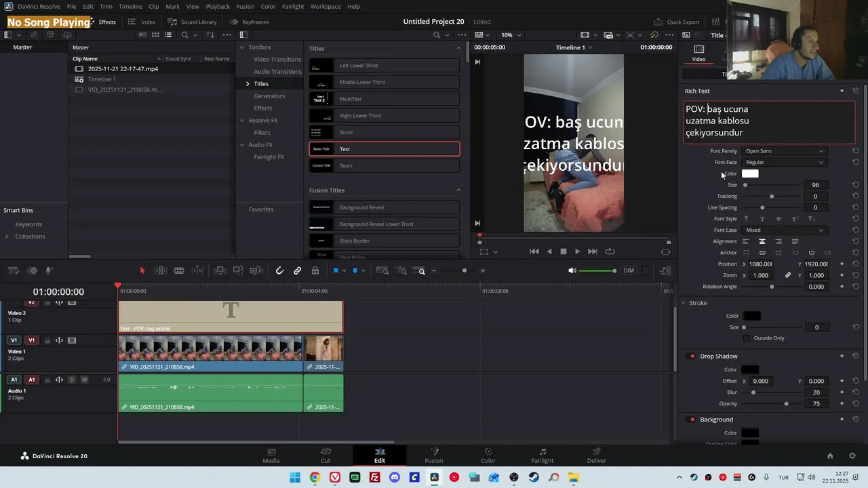
Task: Open the Font Case dropdown
Action: pos(784,230)
